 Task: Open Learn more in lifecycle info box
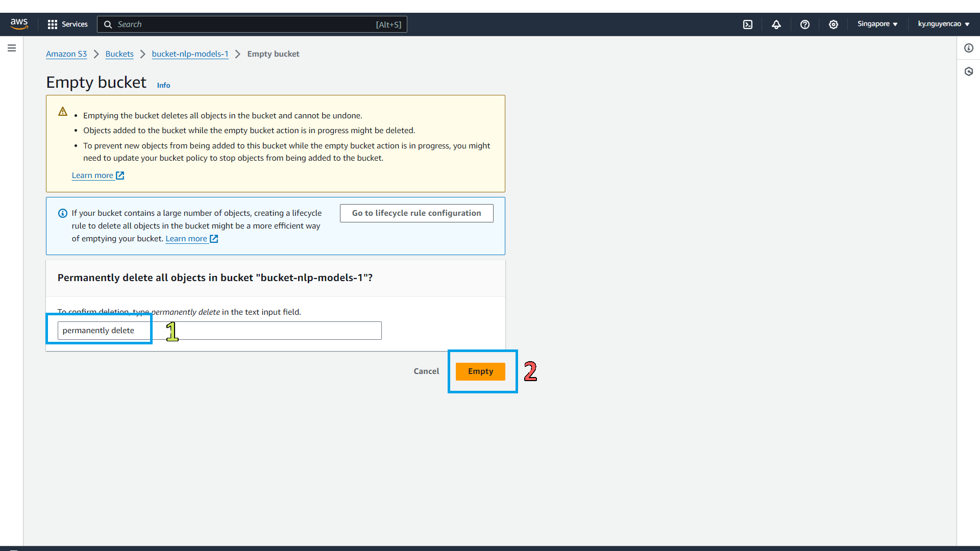(192, 239)
